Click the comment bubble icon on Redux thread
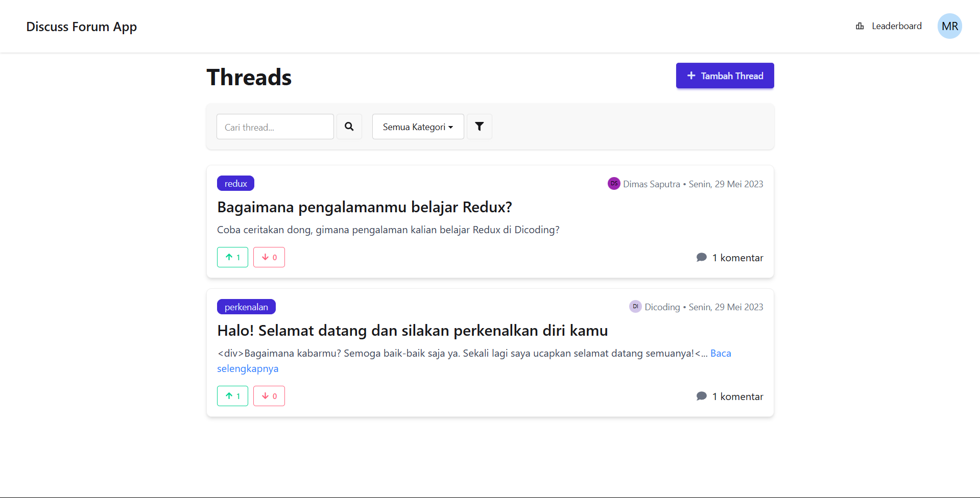This screenshot has height=498, width=980. [x=701, y=257]
